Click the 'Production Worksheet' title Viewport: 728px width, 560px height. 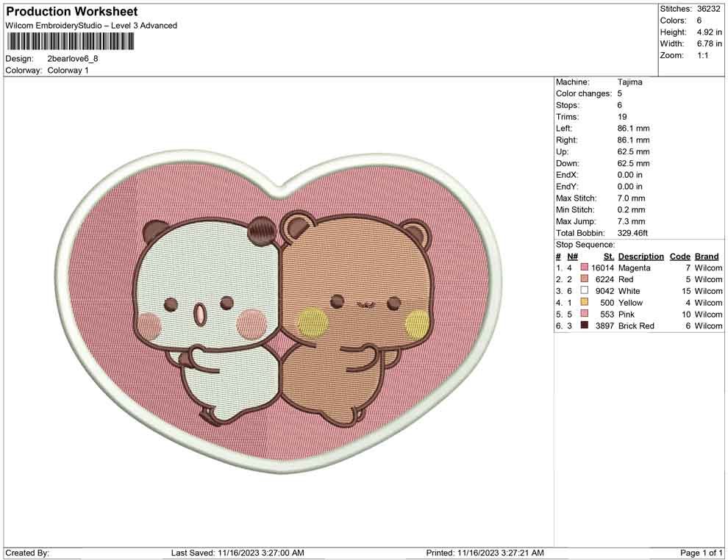point(72,12)
